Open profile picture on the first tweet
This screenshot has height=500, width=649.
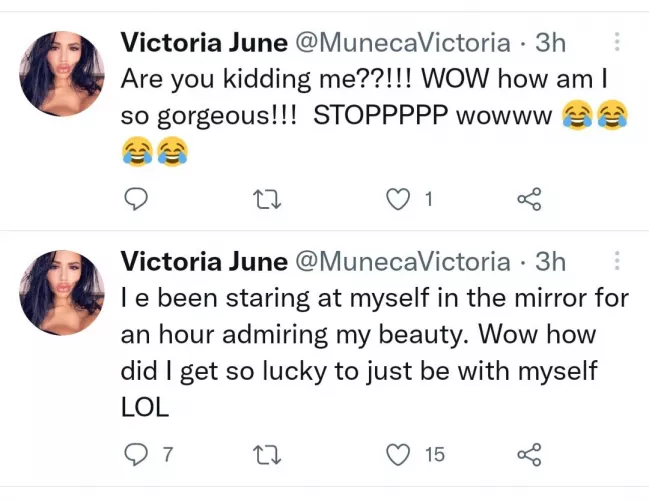[62, 72]
